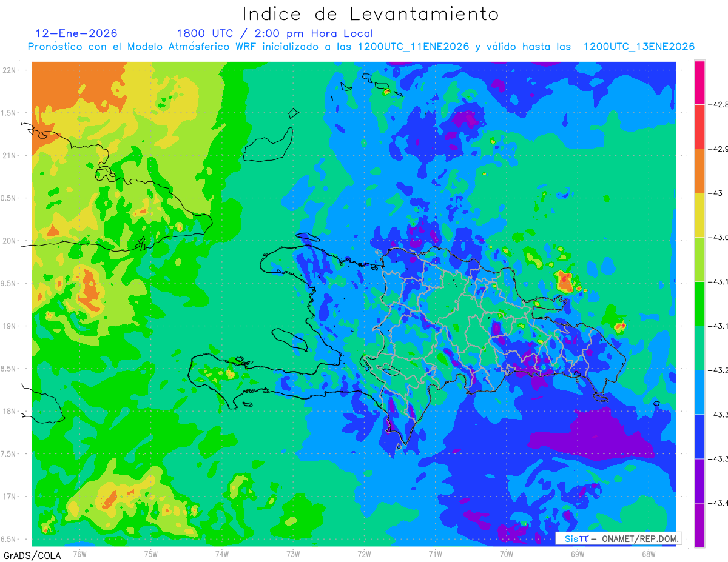The width and height of the screenshot is (728, 562).
Task: Click the '68W' longitude label
Action: pyautogui.click(x=649, y=554)
